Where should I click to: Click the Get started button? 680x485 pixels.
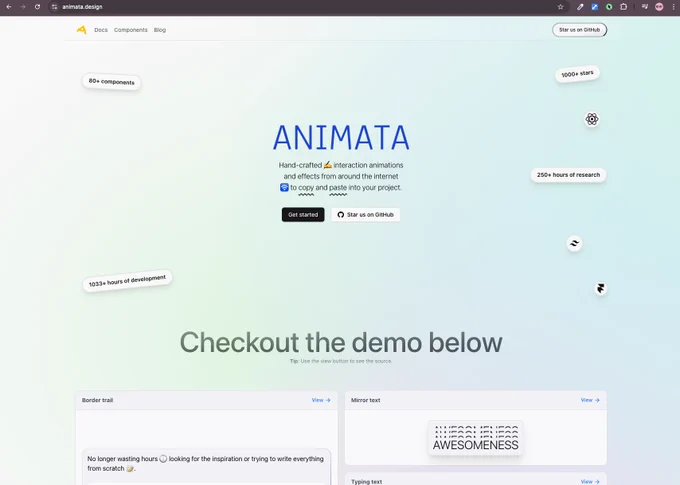[303, 214]
